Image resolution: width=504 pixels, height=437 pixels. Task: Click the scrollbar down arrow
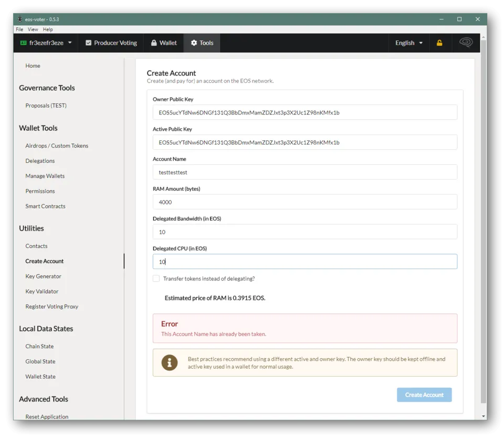pos(484,416)
